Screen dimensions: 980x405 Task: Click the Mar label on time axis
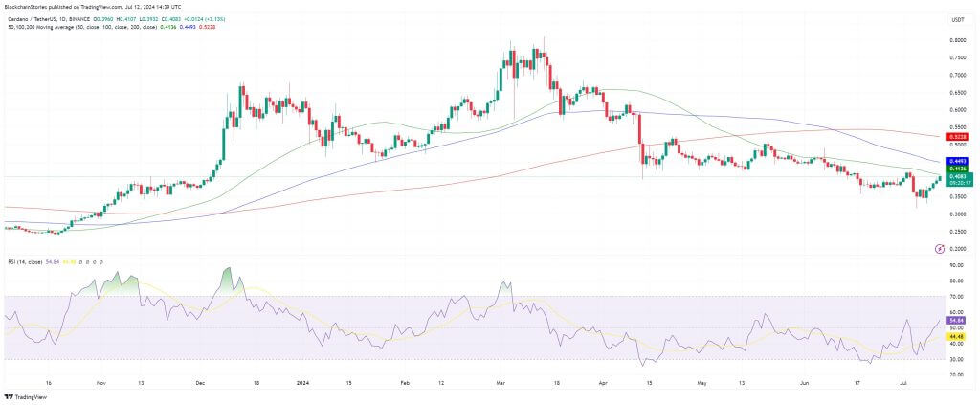(x=500, y=381)
